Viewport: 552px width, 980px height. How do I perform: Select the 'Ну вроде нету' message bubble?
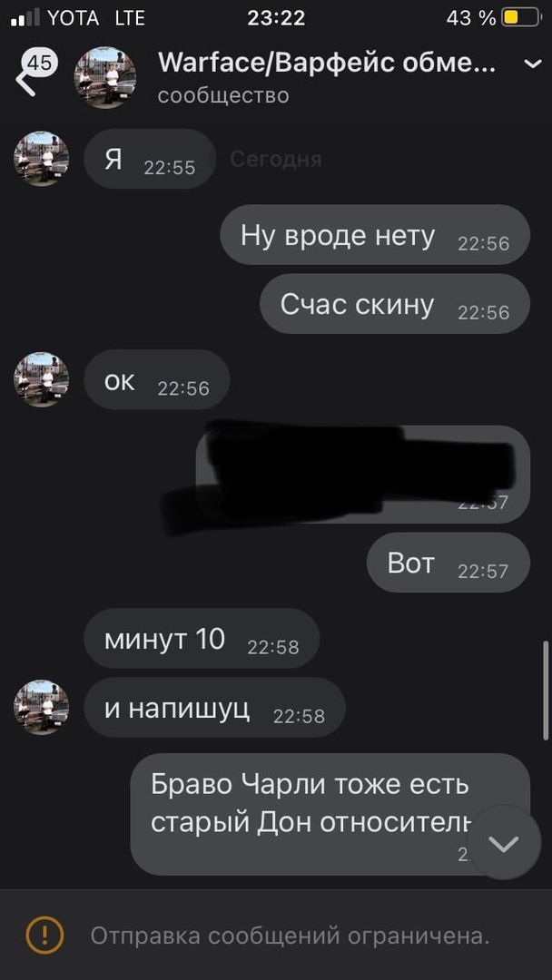[x=375, y=235]
